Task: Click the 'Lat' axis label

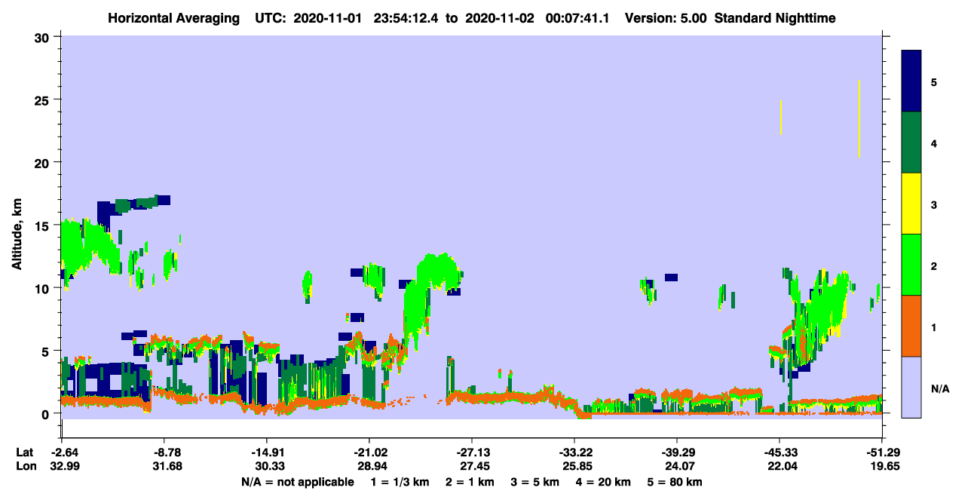Action: point(24,452)
